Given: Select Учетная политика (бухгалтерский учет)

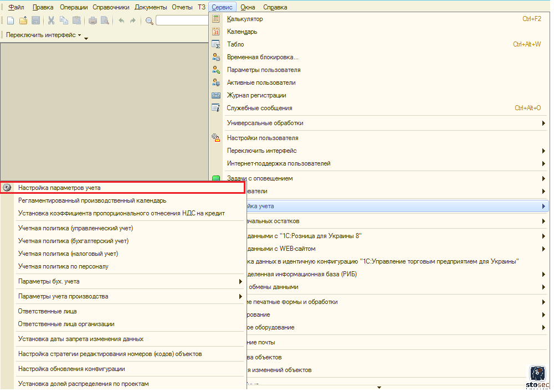Looking at the screenshot, I should pos(73,241).
